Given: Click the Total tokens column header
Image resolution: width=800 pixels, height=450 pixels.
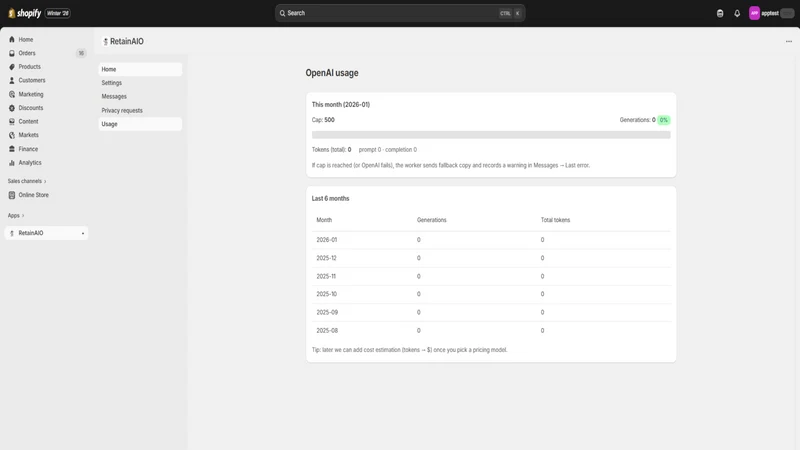Looking at the screenshot, I should [x=555, y=220].
